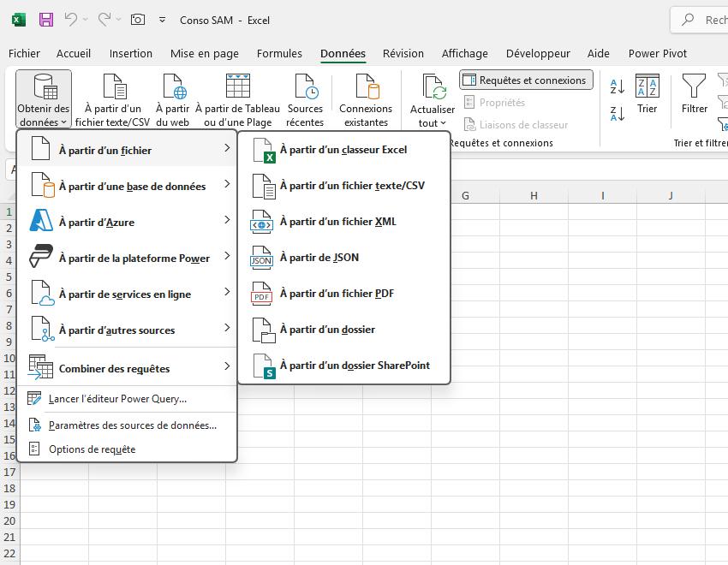The height and width of the screenshot is (565, 728).
Task: Select À partir d'un classeur Excel
Action: (344, 149)
